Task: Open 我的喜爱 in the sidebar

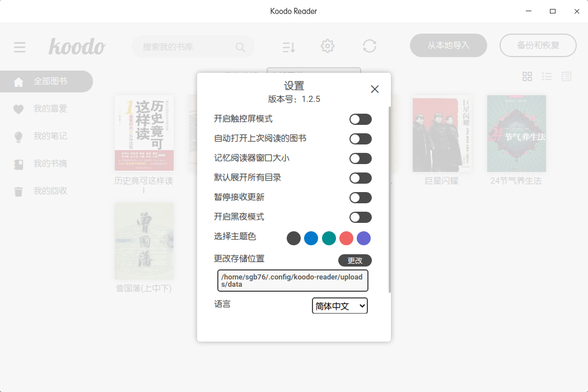Action: tap(50, 109)
